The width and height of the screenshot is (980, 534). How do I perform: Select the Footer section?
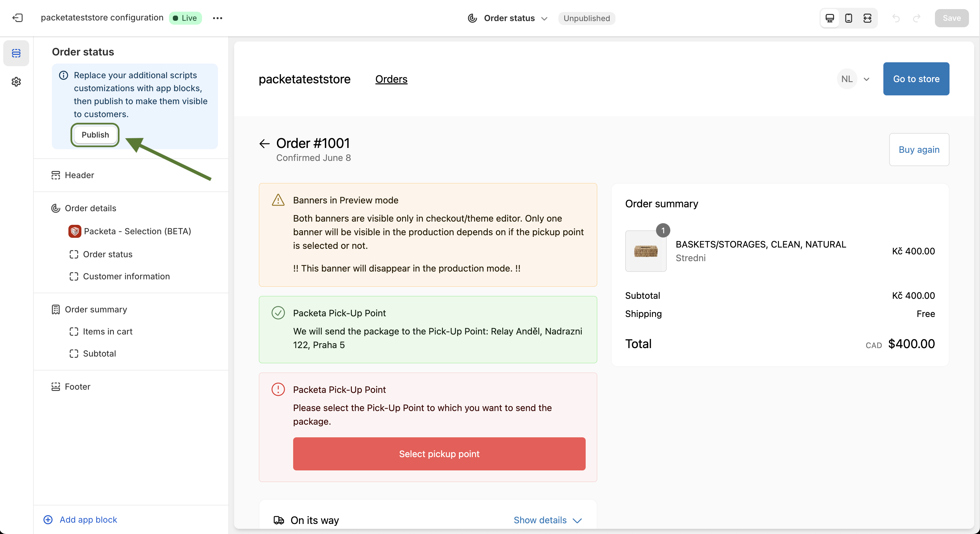pyautogui.click(x=131, y=387)
